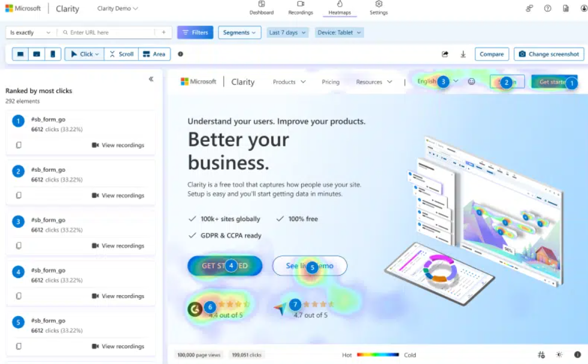588x364 pixels.
Task: Open the team sharing icon in top bar
Action: [x=529, y=8]
